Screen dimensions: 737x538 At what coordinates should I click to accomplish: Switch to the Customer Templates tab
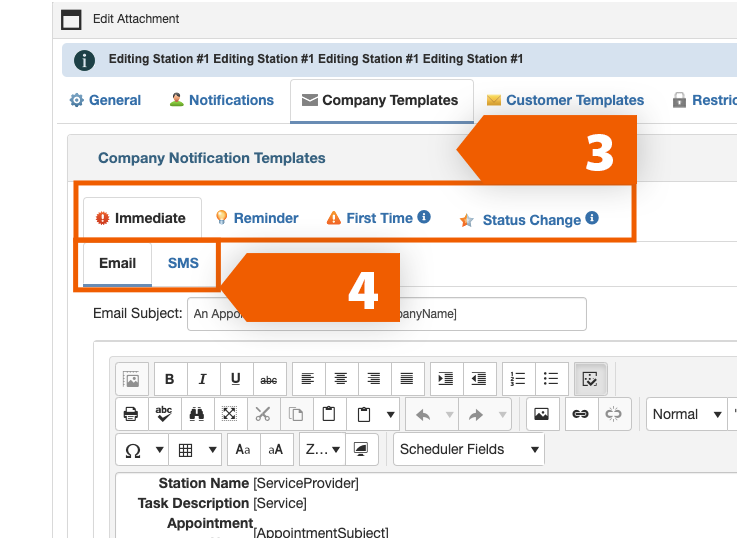pyautogui.click(x=565, y=100)
